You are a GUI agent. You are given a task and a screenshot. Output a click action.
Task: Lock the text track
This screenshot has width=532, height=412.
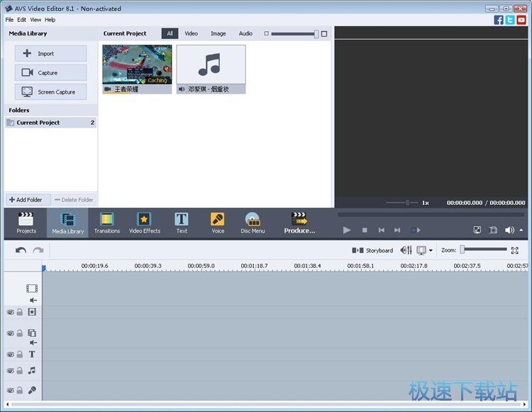[x=20, y=355]
